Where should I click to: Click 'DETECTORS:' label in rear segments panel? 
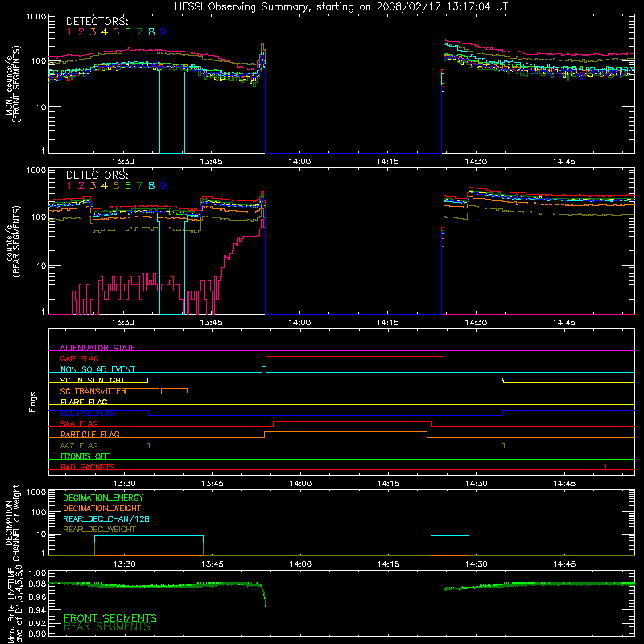[x=97, y=175]
